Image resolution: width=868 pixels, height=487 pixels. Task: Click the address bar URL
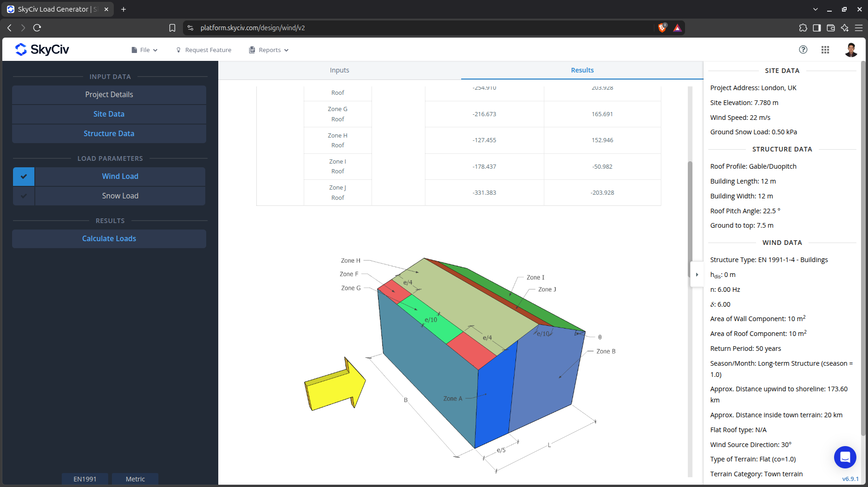pos(253,28)
